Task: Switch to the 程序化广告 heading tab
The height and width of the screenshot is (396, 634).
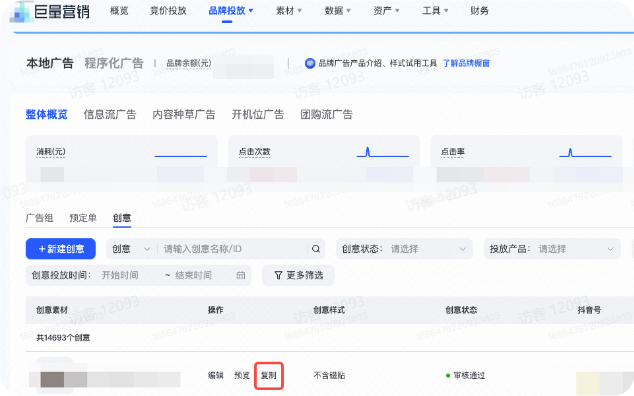Action: click(114, 63)
